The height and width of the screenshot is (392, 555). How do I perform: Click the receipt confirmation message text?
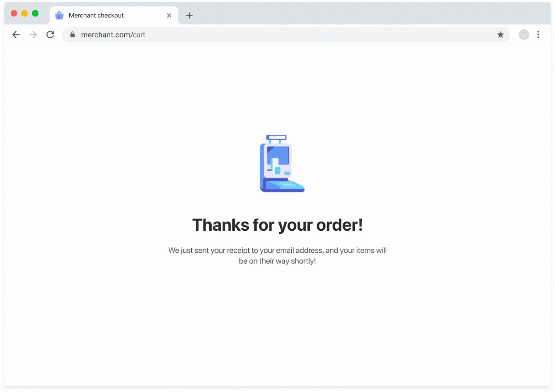pos(277,256)
